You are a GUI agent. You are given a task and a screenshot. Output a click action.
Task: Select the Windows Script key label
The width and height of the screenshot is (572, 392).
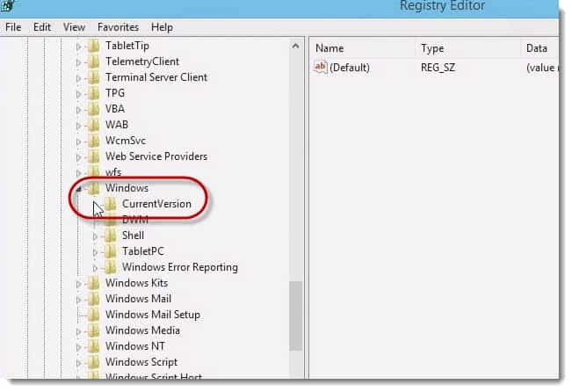click(x=141, y=362)
